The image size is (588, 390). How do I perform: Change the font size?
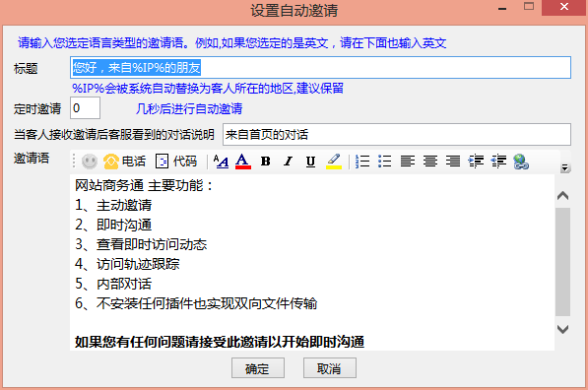221,162
